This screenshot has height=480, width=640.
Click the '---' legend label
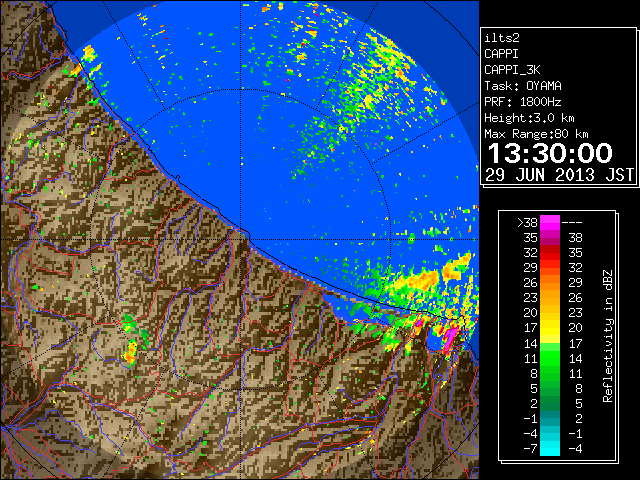click(572, 222)
